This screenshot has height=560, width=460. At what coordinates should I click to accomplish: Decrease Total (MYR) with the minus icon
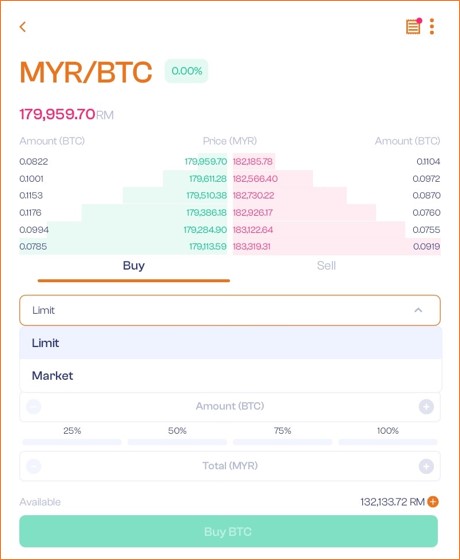pos(34,466)
